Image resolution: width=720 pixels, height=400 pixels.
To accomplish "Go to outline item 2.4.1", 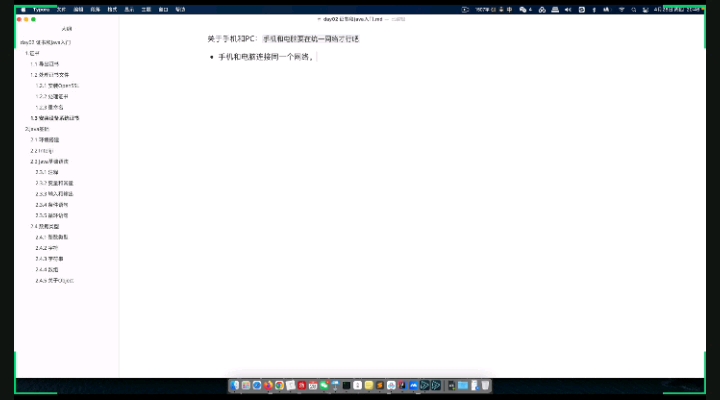I will click(51, 237).
